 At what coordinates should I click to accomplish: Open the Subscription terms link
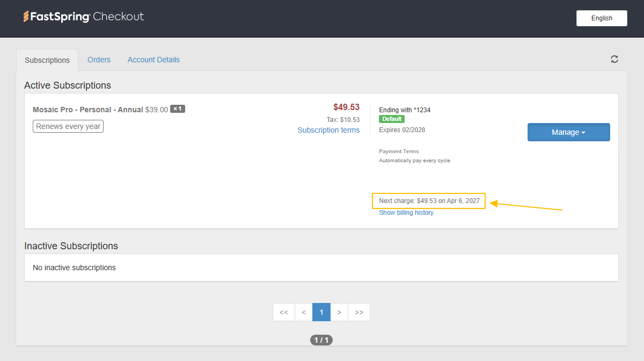[328, 130]
